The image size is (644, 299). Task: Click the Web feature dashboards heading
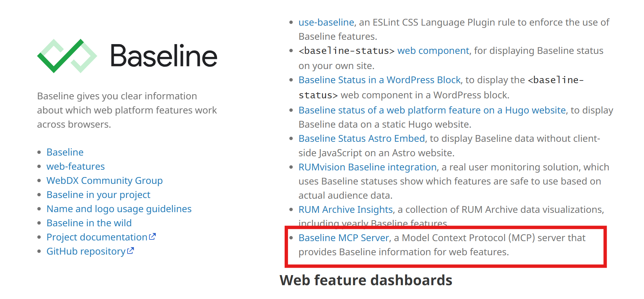tap(366, 280)
